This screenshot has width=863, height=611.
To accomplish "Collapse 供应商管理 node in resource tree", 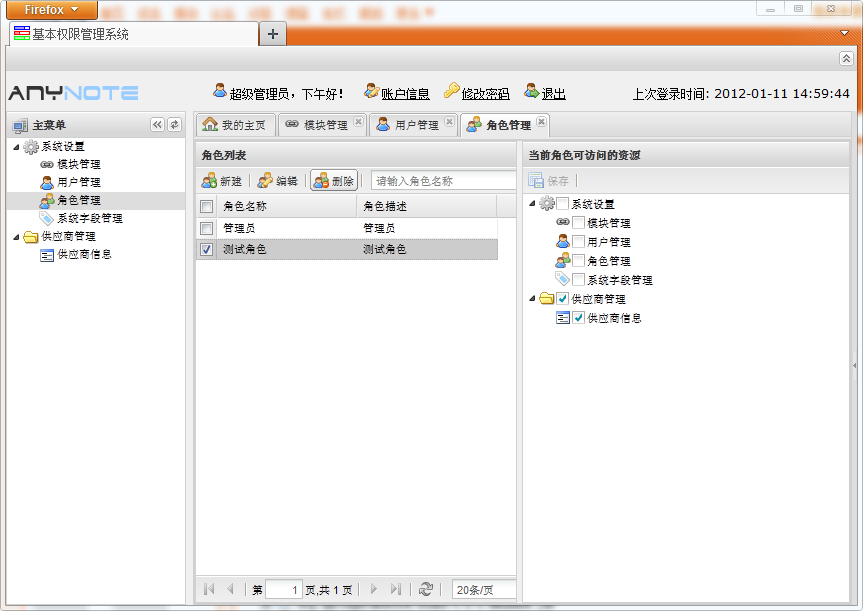I will coord(532,298).
